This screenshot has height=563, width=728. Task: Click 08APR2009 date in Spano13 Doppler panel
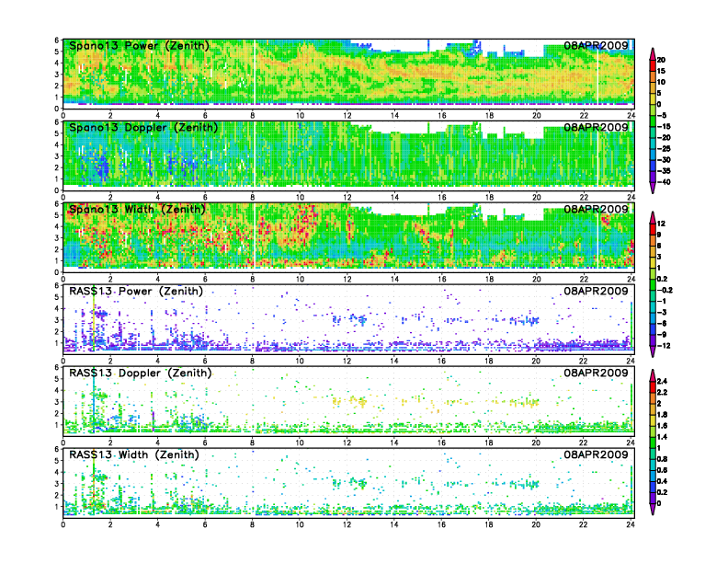coord(596,127)
